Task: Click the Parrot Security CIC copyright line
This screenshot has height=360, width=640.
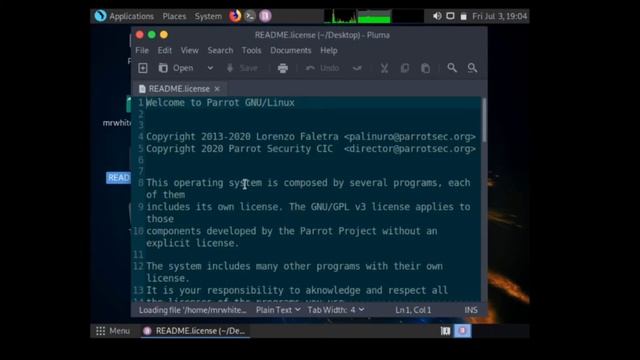Action: tap(311, 149)
